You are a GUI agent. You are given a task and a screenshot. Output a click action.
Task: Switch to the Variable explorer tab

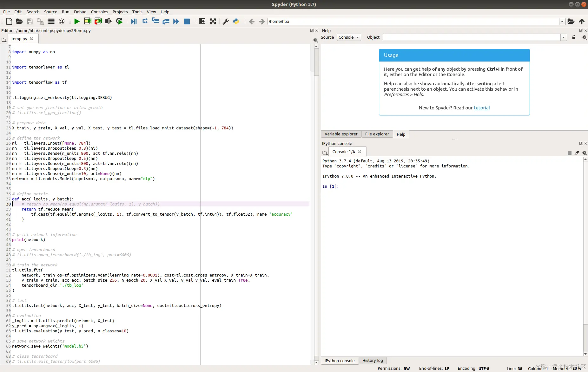341,134
